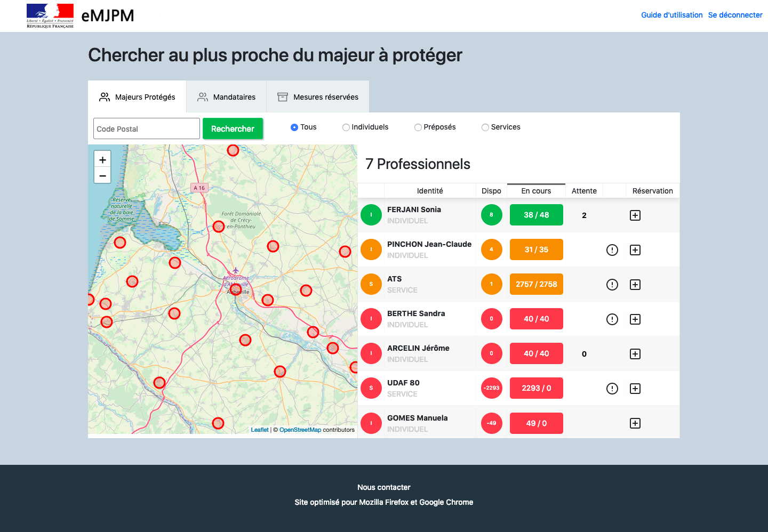Switch to the Mandataires tab
Viewport: 768px width, 532px height.
click(227, 97)
